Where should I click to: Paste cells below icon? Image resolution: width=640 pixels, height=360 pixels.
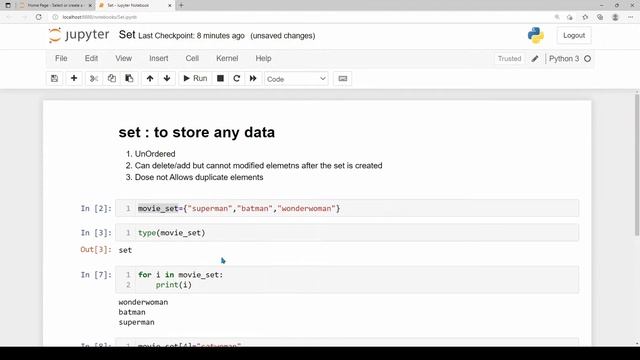pyautogui.click(x=129, y=78)
